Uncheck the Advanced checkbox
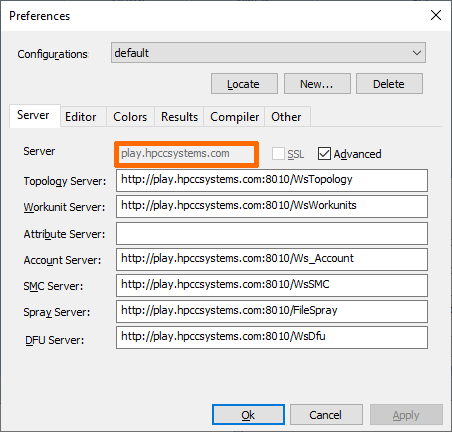452x432 pixels. [324, 154]
